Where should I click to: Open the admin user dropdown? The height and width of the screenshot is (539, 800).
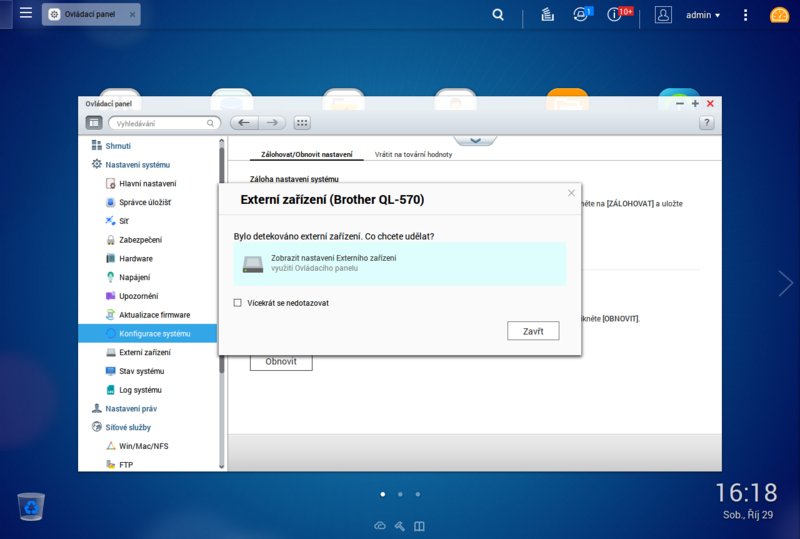pos(702,15)
